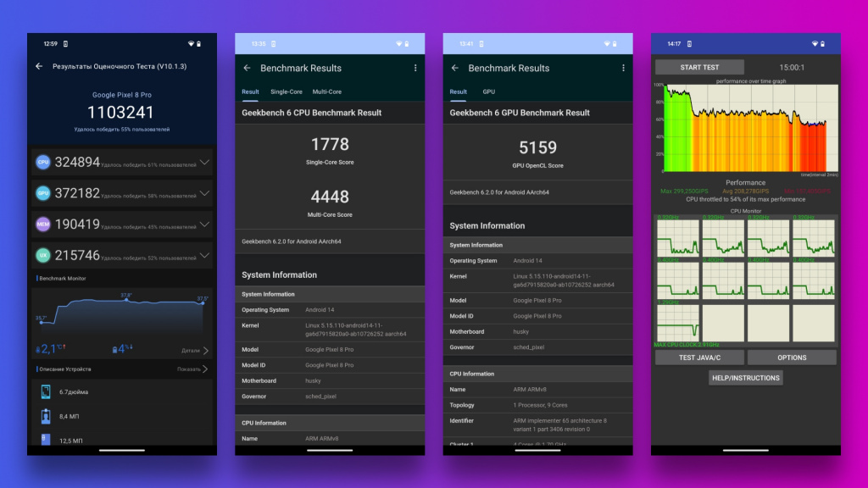Viewport: 868px width, 488px height.
Task: Tap the performance over time graph
Action: click(751, 128)
